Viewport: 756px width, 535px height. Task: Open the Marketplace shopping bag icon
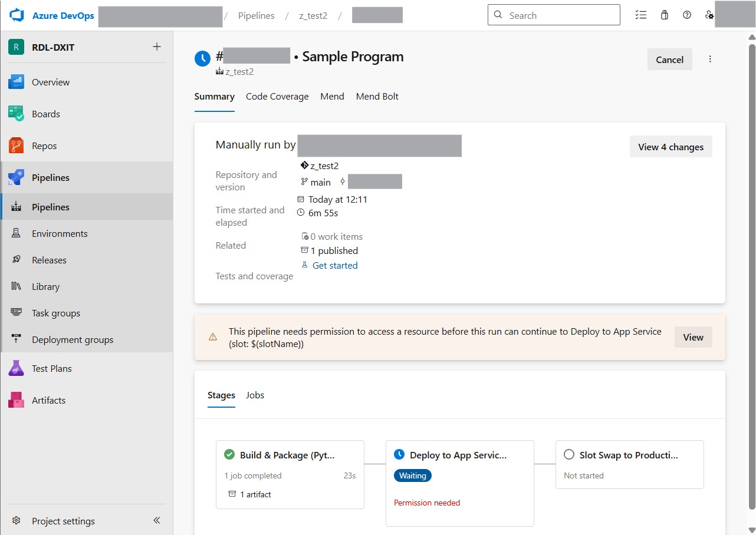665,15
